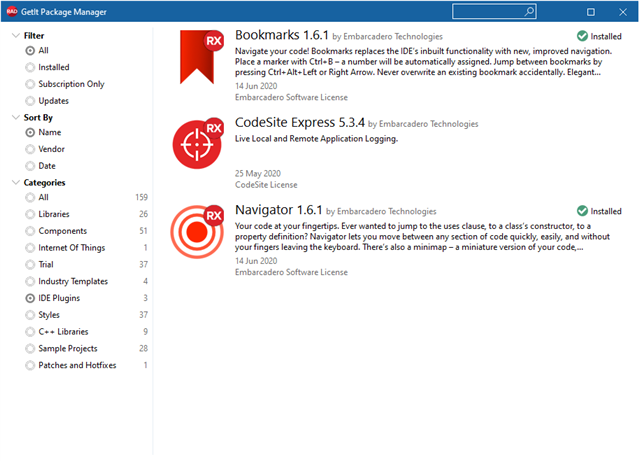Click the '14 Jun 2020' date under Bookmarks
Screen dimensions: 639x461
256,86
